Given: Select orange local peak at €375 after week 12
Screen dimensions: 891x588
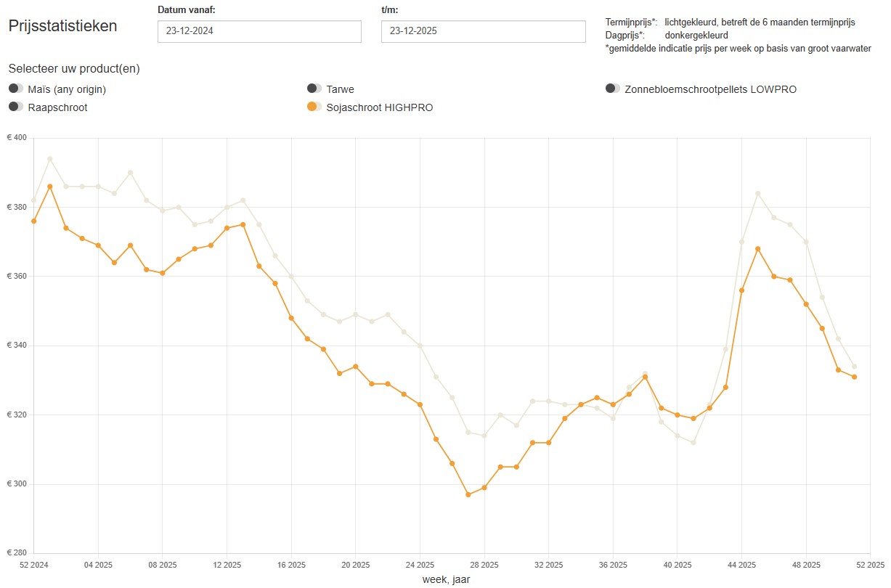Looking at the screenshot, I should coord(243,224).
